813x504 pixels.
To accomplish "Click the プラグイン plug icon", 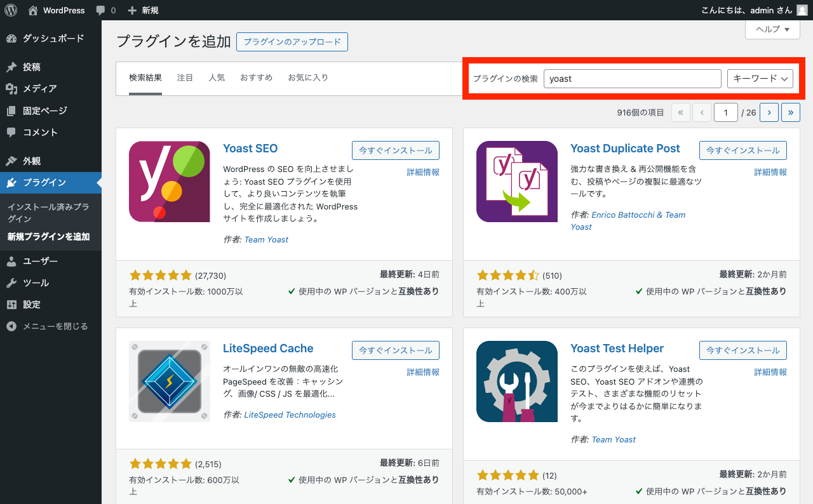I will pyautogui.click(x=11, y=183).
